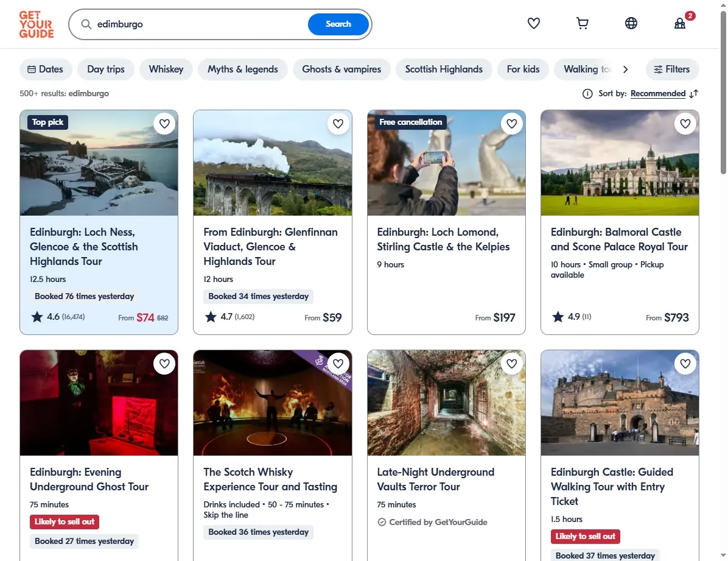
Task: Select Day trips filter chip
Action: [106, 69]
